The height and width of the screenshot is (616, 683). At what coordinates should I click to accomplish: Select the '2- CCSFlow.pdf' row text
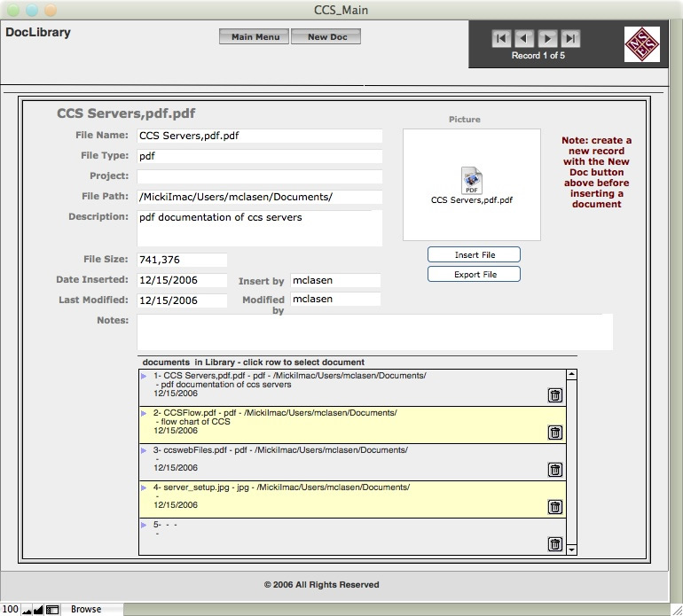[x=275, y=413]
